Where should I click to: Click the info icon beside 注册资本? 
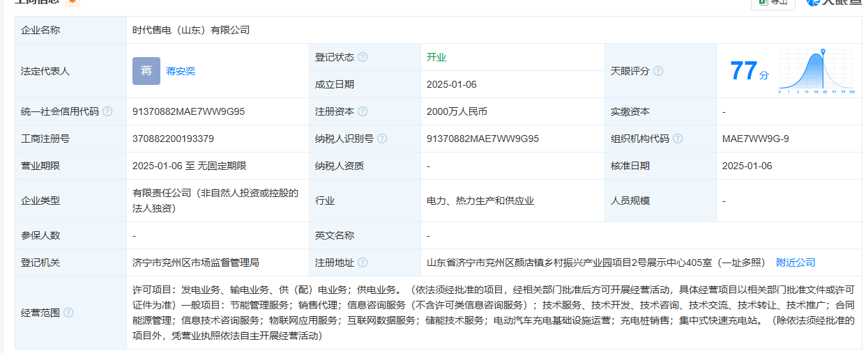point(363,111)
